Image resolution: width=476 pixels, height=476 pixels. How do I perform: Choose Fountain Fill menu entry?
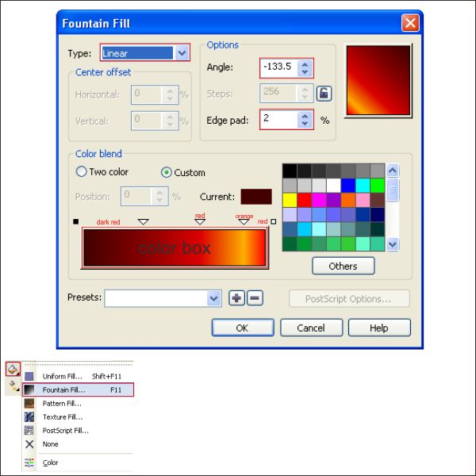point(63,390)
